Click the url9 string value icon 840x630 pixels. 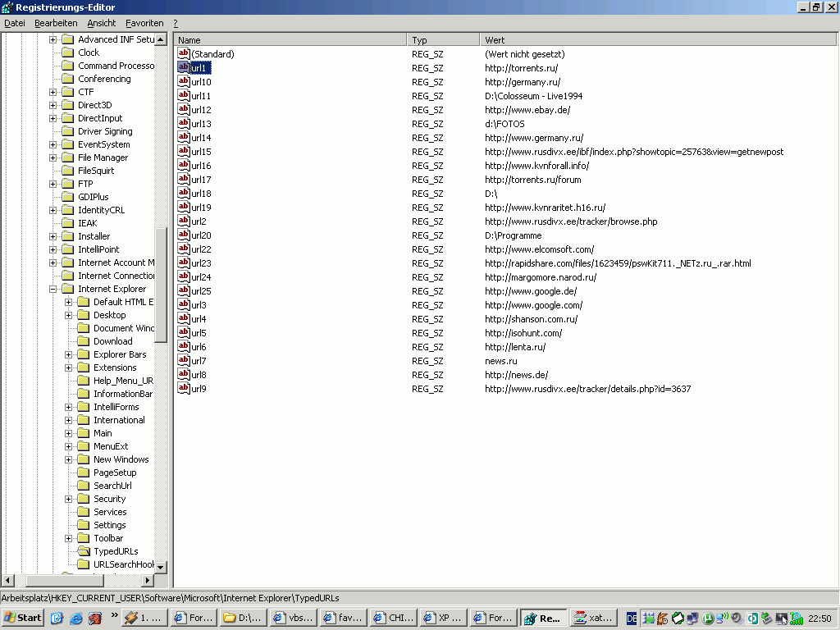click(184, 389)
